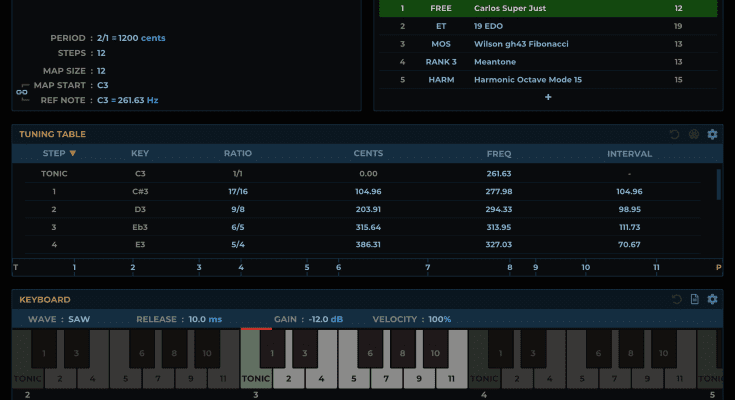Click the 17/16 ratio cell
Viewport: 735px width, 400px height.
[238, 191]
